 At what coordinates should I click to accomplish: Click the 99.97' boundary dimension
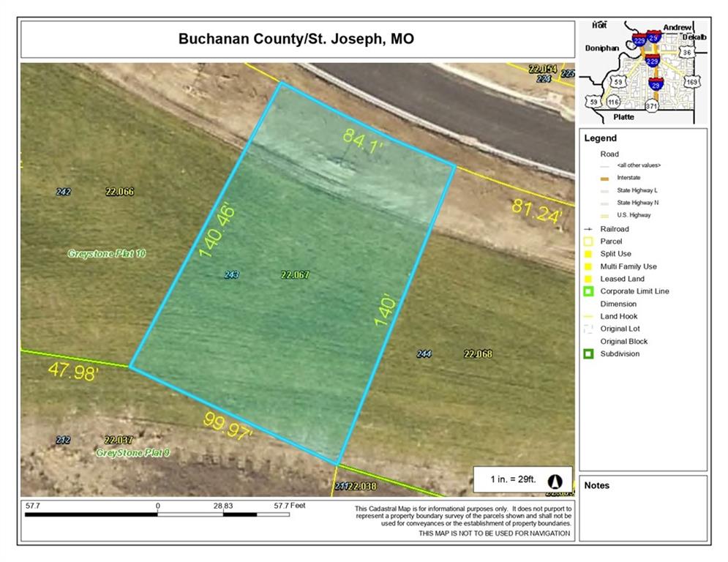click(x=228, y=427)
